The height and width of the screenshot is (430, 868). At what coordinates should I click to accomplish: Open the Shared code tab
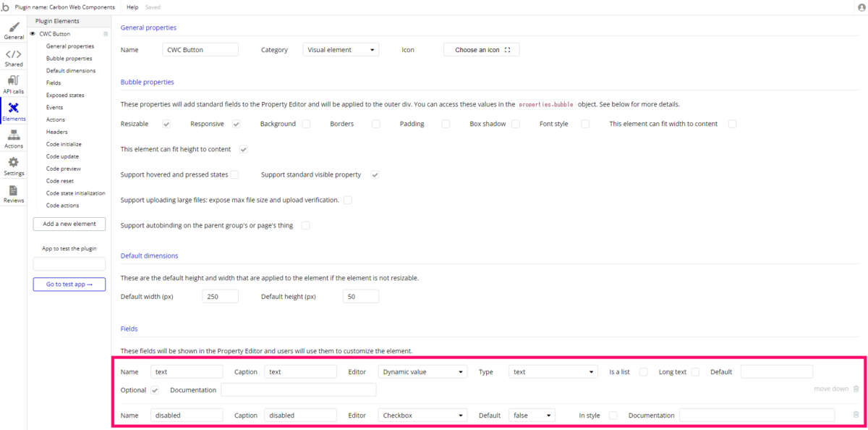(x=14, y=58)
